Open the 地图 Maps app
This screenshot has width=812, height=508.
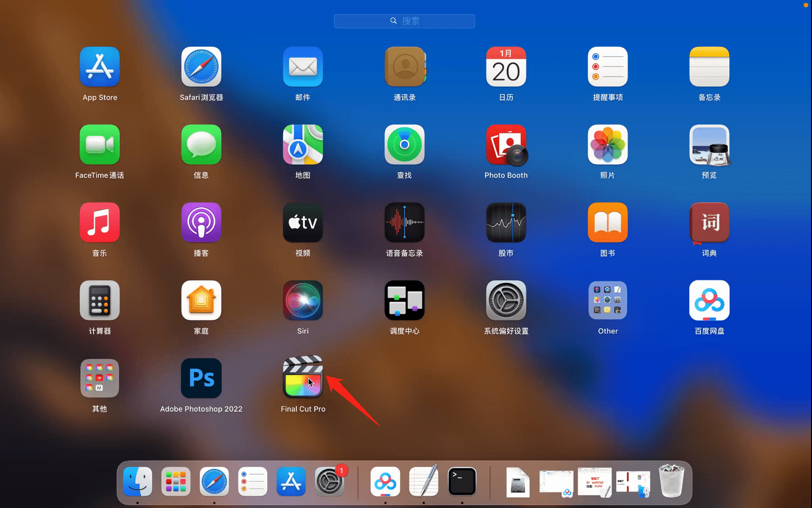coord(303,144)
